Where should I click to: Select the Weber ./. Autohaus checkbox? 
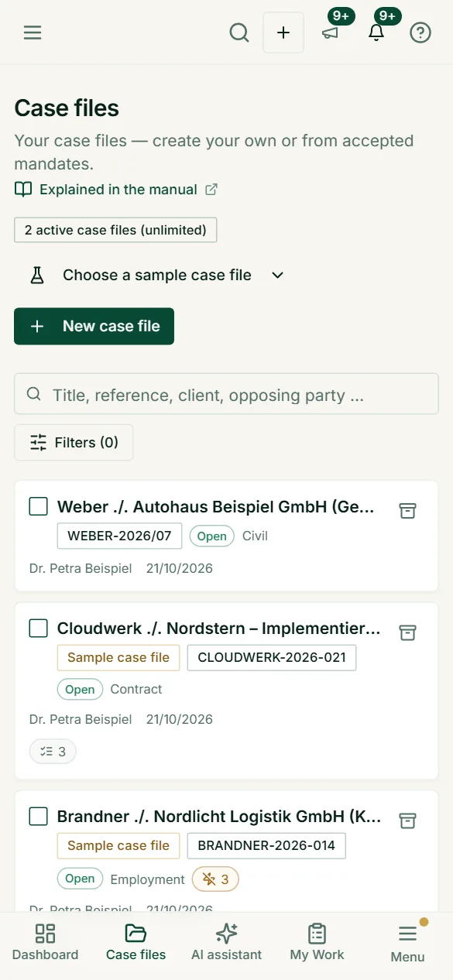[x=38, y=507]
